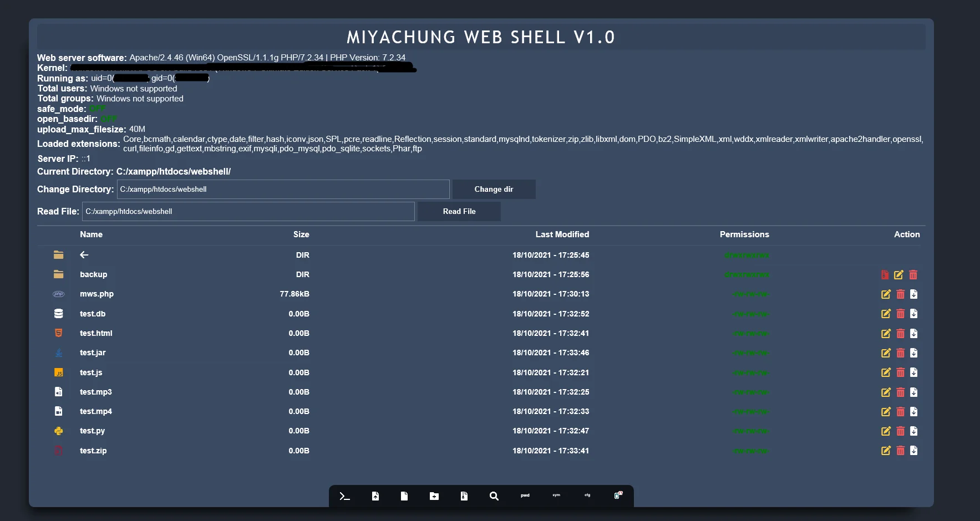The image size is (980, 521).
Task: Open the command terminal tool in bottom toolbar
Action: click(344, 496)
